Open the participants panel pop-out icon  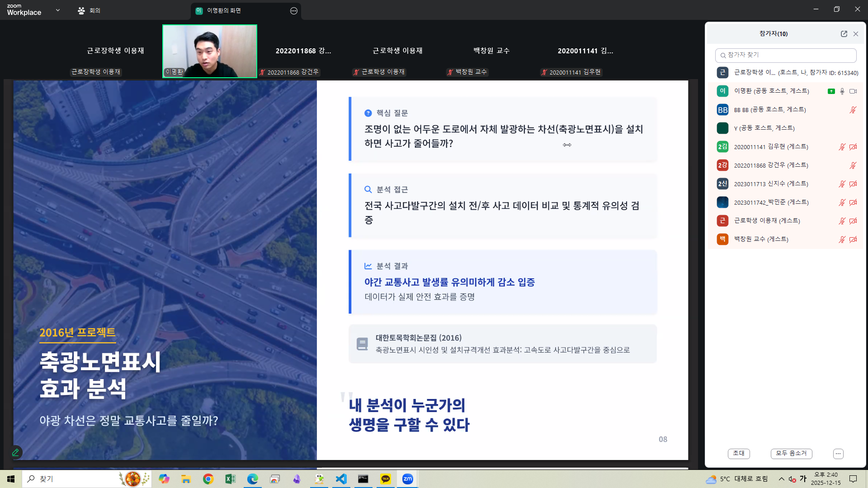844,33
